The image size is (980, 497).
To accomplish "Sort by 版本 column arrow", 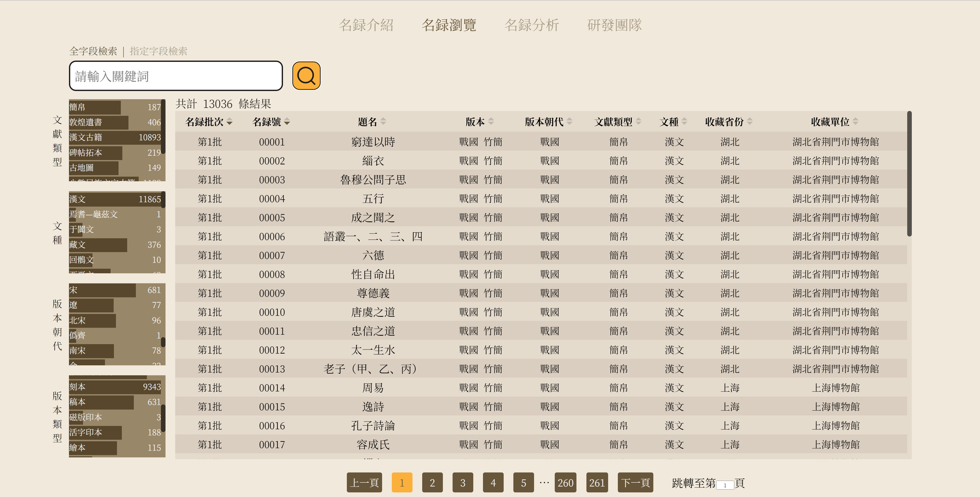I will tap(491, 121).
